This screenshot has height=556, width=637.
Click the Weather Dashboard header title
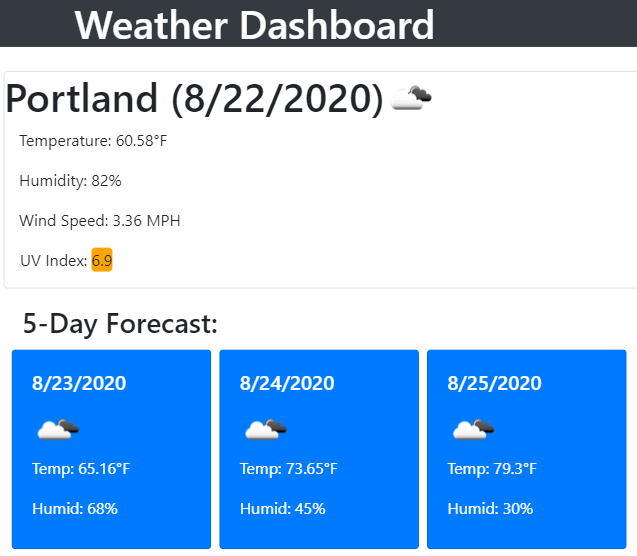coord(254,25)
